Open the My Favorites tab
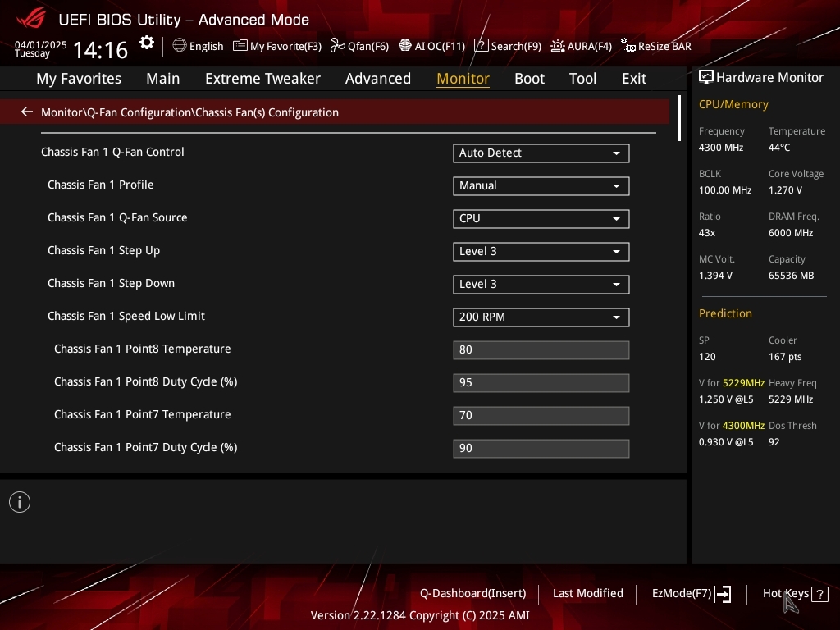The image size is (840, 630). [x=79, y=79]
